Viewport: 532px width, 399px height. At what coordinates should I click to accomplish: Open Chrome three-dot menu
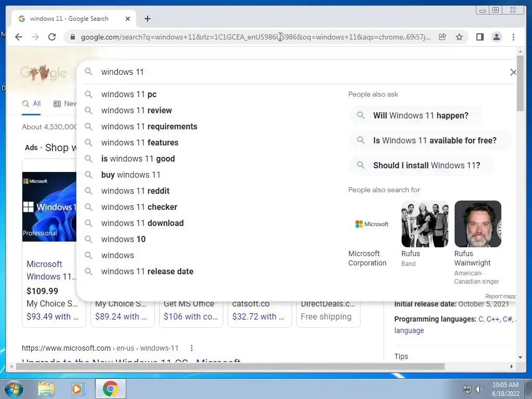click(513, 37)
